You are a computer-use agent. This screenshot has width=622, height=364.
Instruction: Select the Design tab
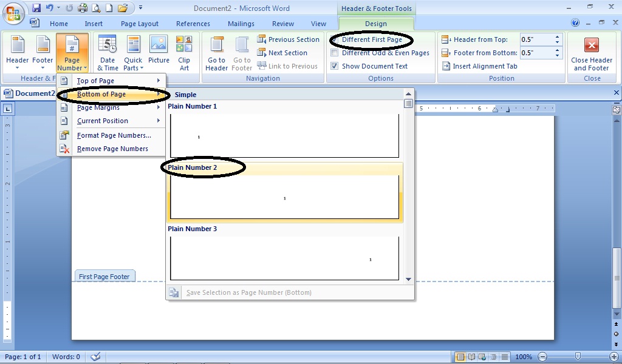[x=375, y=24]
